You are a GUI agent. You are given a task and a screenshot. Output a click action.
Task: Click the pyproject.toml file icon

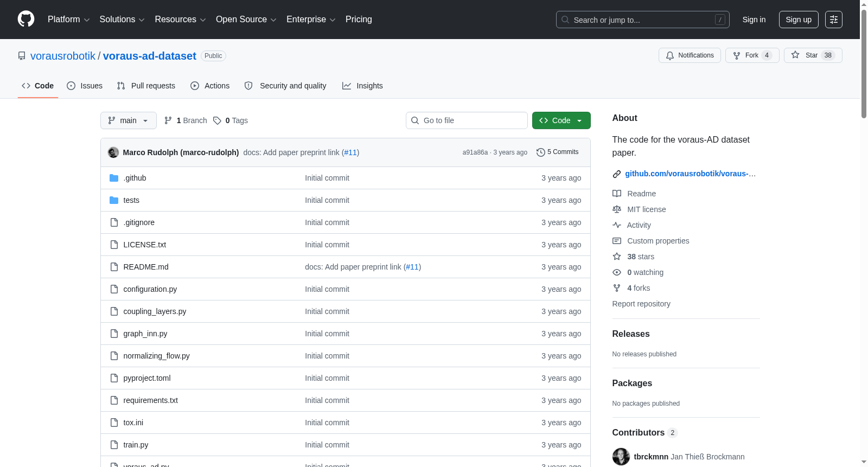pos(114,378)
